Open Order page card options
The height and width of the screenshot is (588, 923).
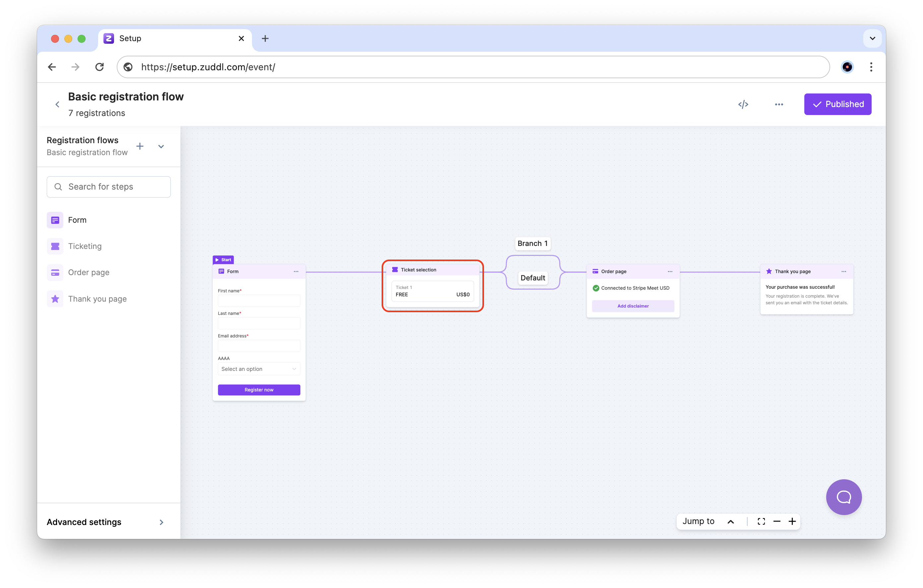[x=670, y=271]
